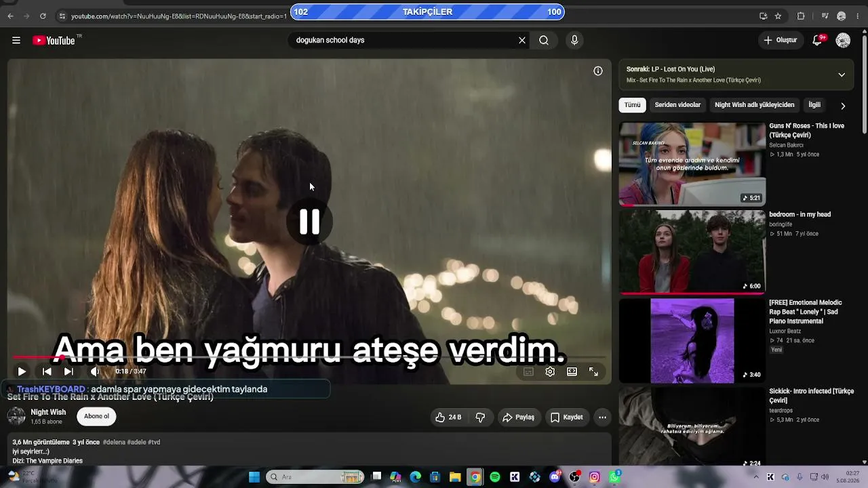Screen dimensions: 868x488
Task: Expand the Mix playlist panel chevron
Action: pos(842,75)
